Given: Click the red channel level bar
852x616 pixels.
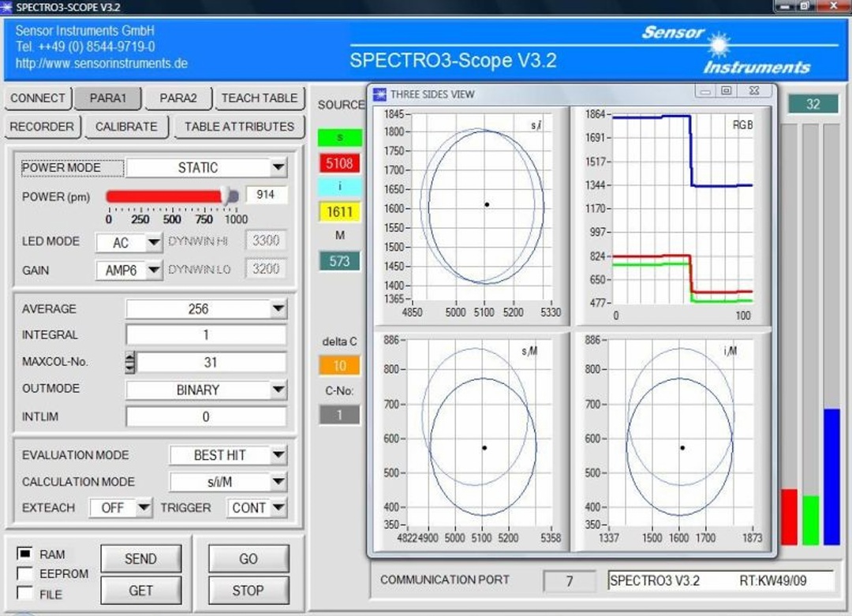Looking at the screenshot, I should [789, 517].
